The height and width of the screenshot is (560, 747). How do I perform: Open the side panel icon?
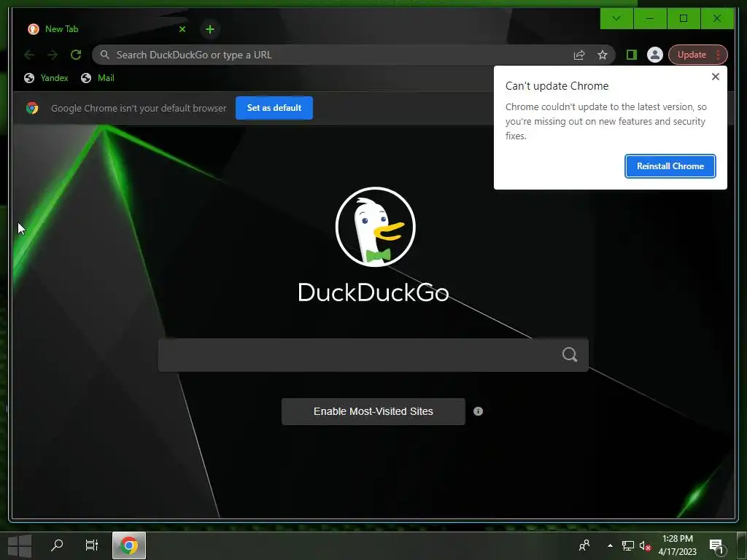pos(632,55)
